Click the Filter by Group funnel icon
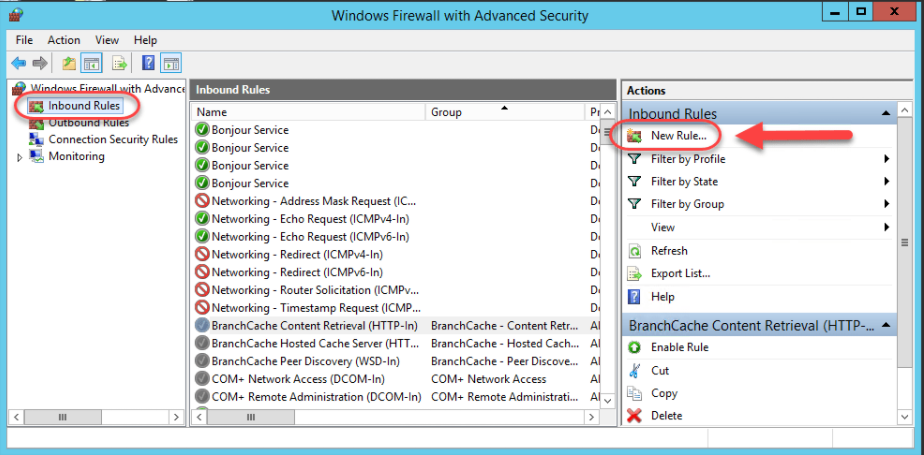Screen dimensions: 924x455 tap(635, 204)
